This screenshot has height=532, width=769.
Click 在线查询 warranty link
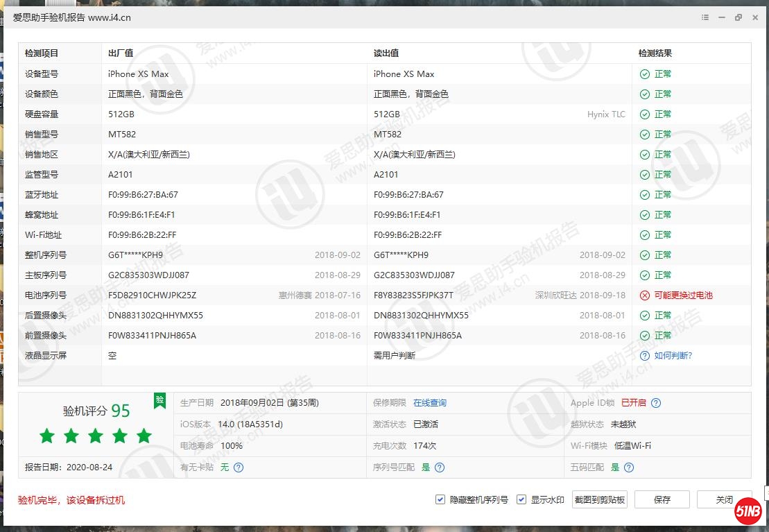[x=430, y=403]
